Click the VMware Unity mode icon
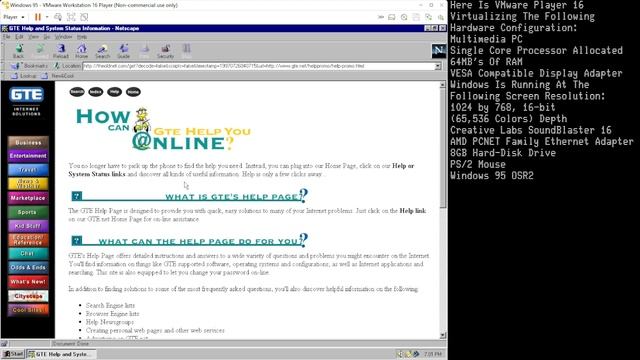 (84, 17)
